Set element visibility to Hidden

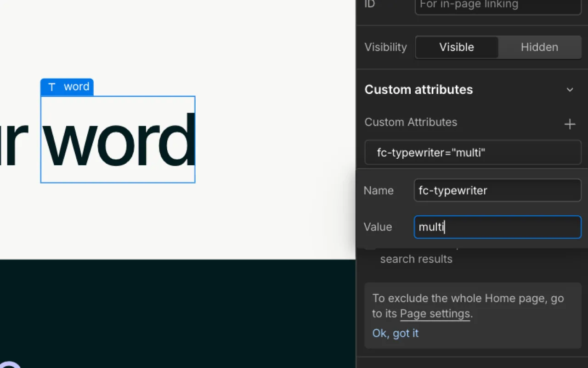coord(539,47)
